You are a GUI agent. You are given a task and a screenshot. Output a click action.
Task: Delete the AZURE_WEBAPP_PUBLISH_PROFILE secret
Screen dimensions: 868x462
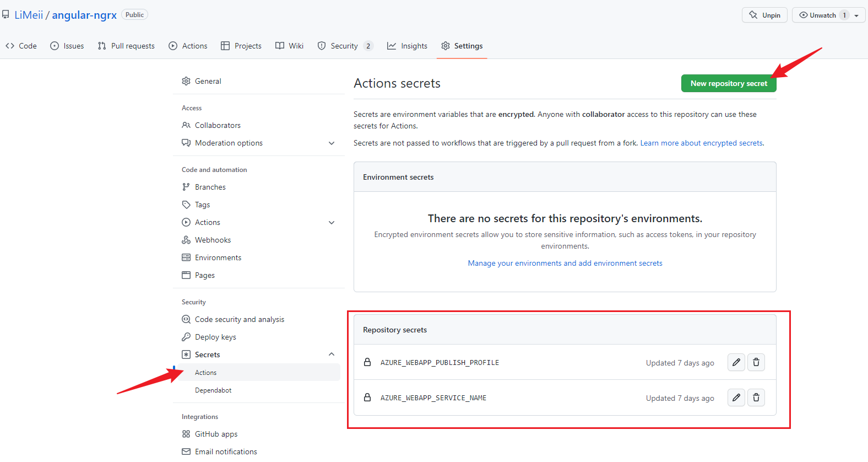(x=756, y=362)
